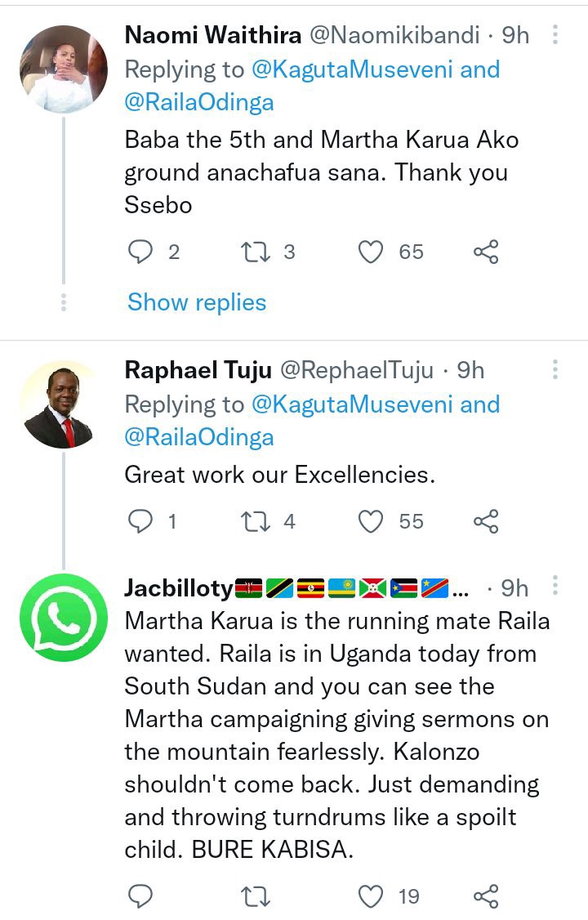Reply to Naomi Waithira's tweet
Image resolution: width=588 pixels, height=920 pixels.
click(x=140, y=252)
